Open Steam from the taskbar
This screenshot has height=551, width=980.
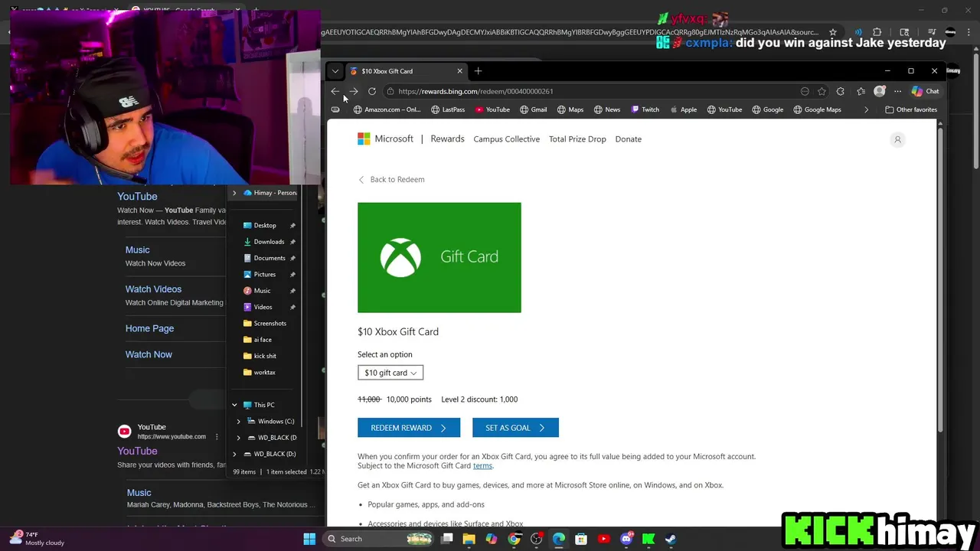pyautogui.click(x=671, y=539)
